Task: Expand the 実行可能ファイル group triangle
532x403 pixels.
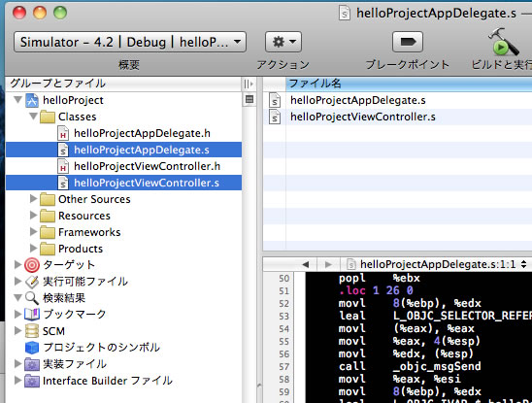Action: point(17,281)
